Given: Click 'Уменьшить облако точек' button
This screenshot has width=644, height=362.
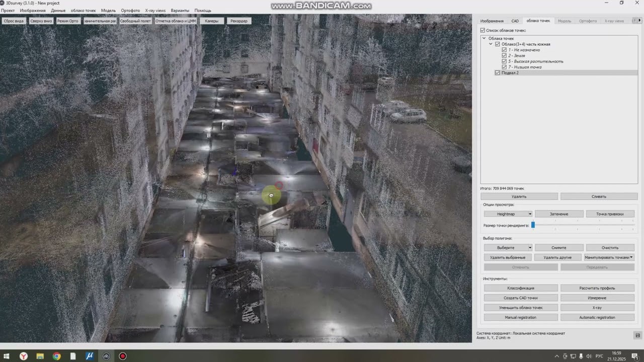Looking at the screenshot, I should pyautogui.click(x=521, y=308).
